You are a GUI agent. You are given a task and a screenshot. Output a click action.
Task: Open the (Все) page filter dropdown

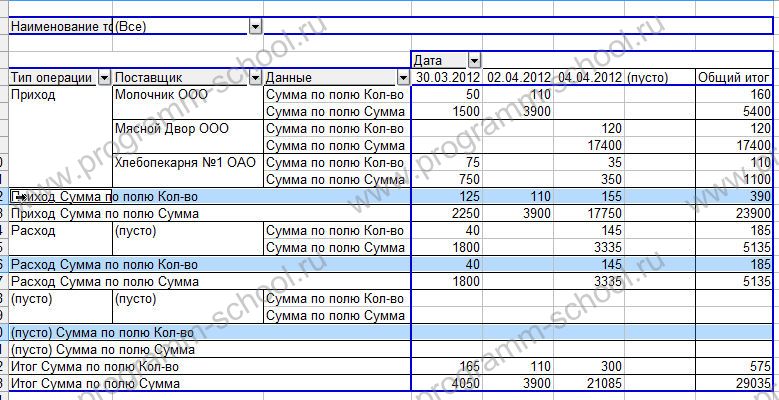[256, 27]
